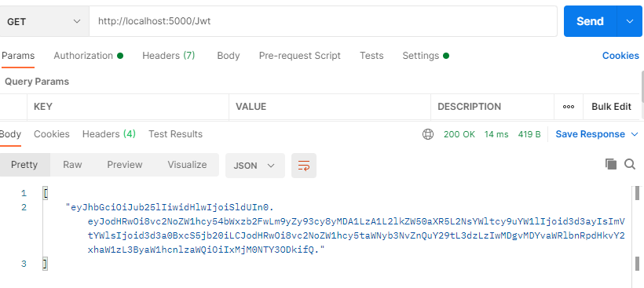
Task: Open the Pre-request Script tab
Action: pyautogui.click(x=300, y=56)
